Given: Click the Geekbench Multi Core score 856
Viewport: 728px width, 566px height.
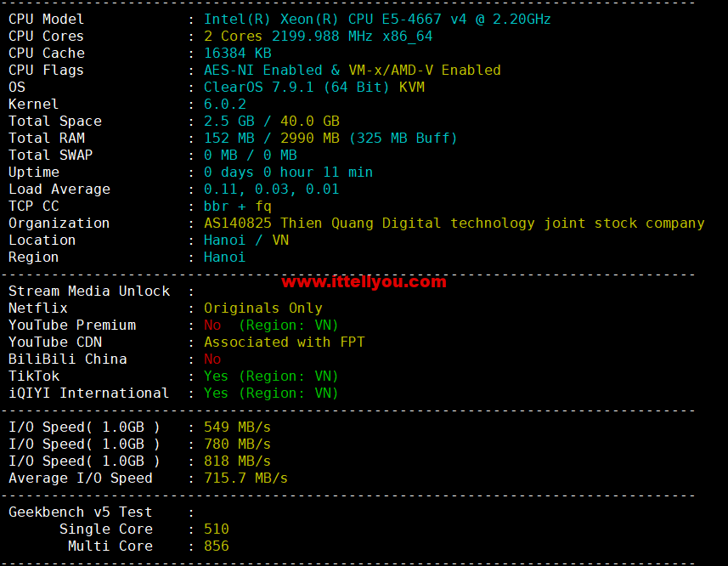Looking at the screenshot, I should (216, 546).
